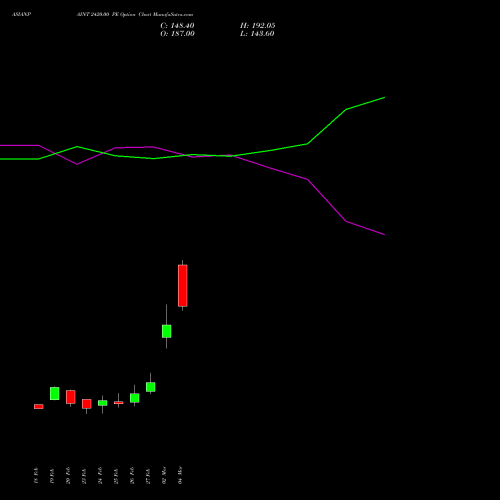Select the green candlestick for 19 Feb
Screen dimensions: 500x500
tap(55, 393)
